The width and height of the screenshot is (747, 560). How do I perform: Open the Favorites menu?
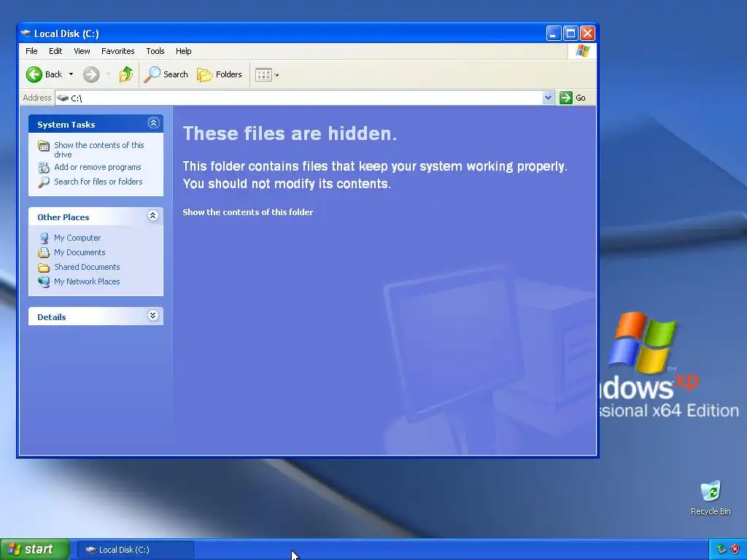click(117, 51)
